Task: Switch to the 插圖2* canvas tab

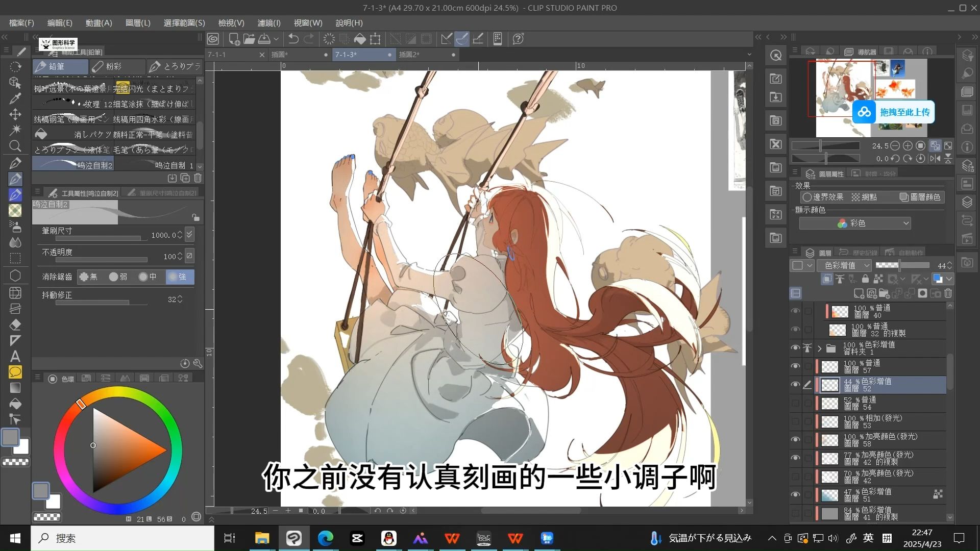Action: [427, 55]
